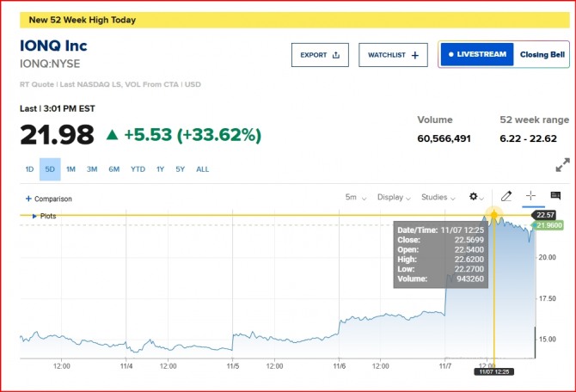Click the yellow crosshair marker dot
The width and height of the screenshot is (576, 392).
(494, 215)
